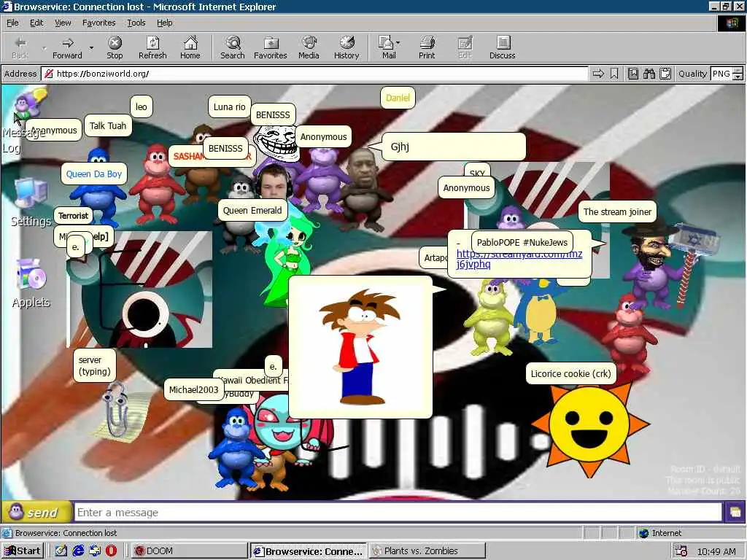
Task: Open the Favorites menu
Action: (98, 23)
